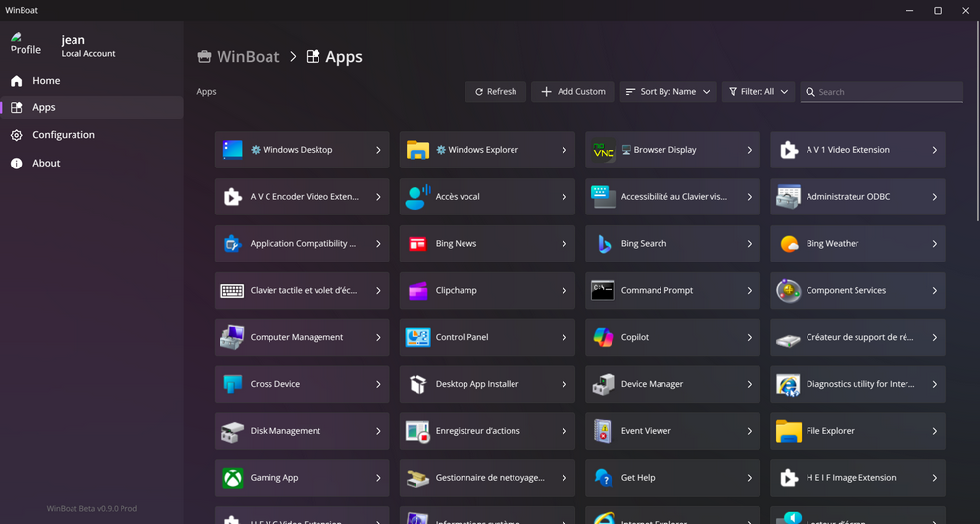980x524 pixels.
Task: Click the Device Manager icon
Action: (603, 384)
